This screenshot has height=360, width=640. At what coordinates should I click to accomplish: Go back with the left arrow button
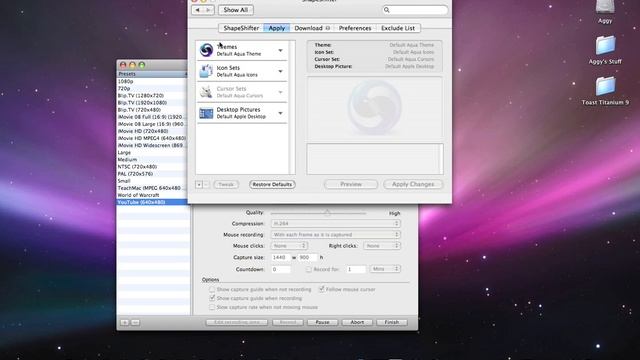point(198,10)
